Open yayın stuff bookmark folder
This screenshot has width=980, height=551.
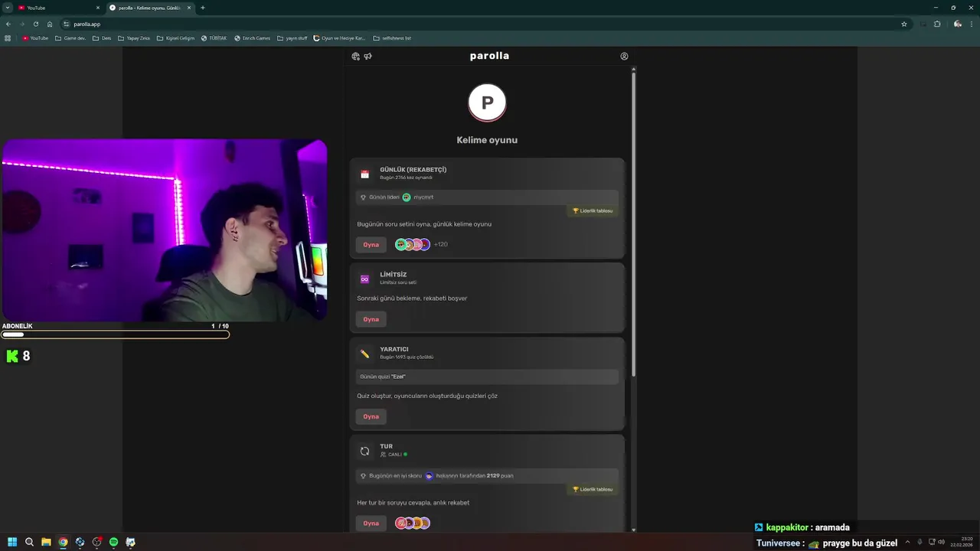tap(292, 38)
